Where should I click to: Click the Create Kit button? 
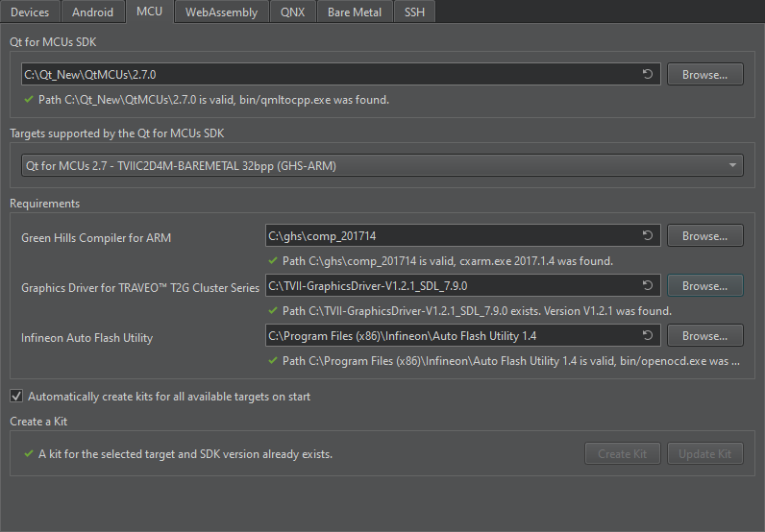622,454
